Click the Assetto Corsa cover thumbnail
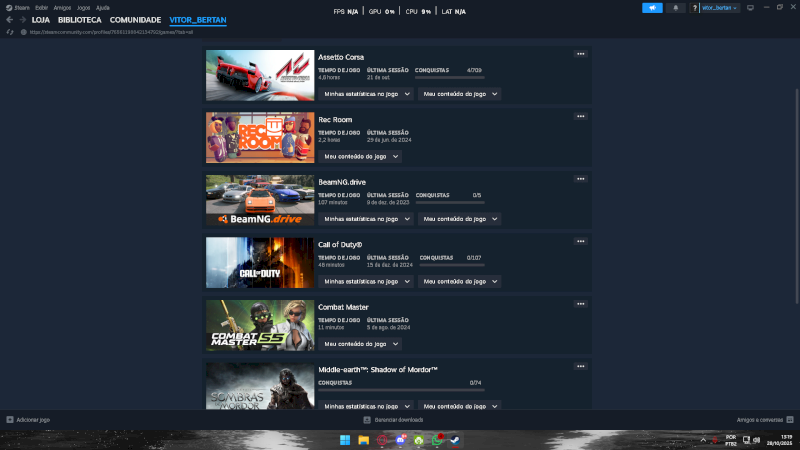The image size is (800, 450). [260, 76]
